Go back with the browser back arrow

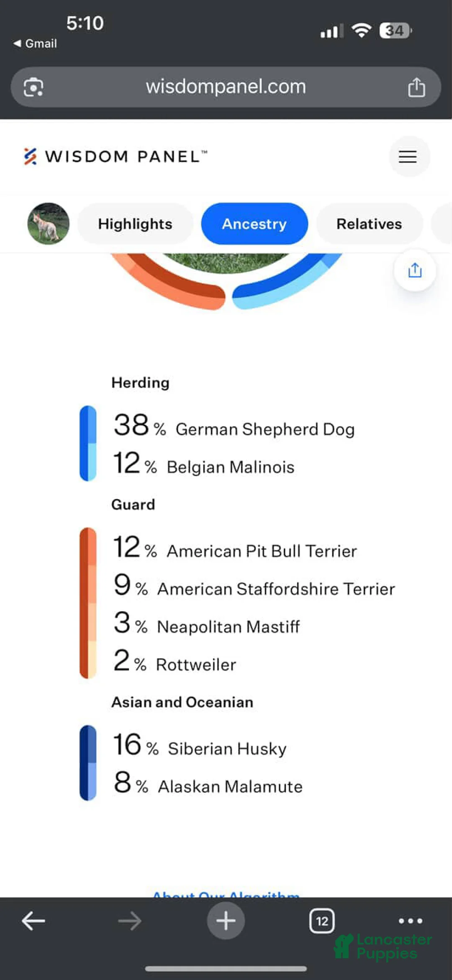(33, 921)
